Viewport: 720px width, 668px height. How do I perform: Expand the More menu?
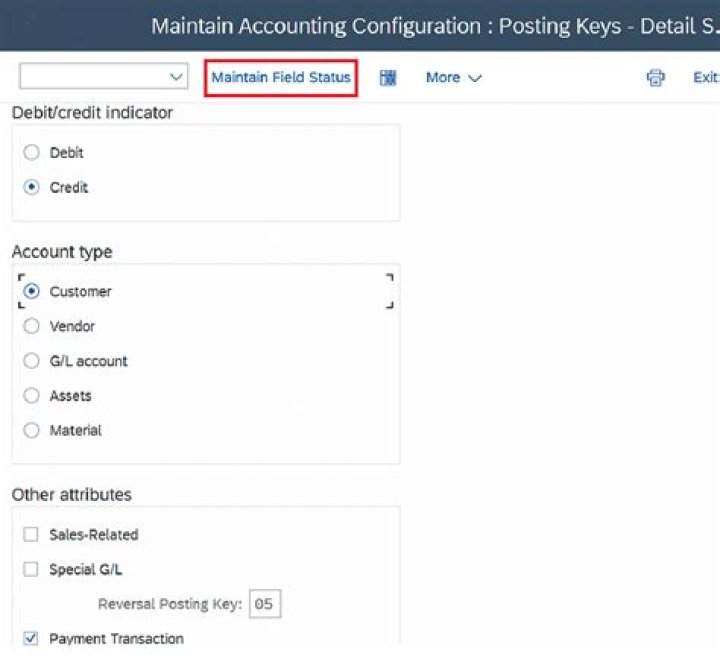point(453,78)
